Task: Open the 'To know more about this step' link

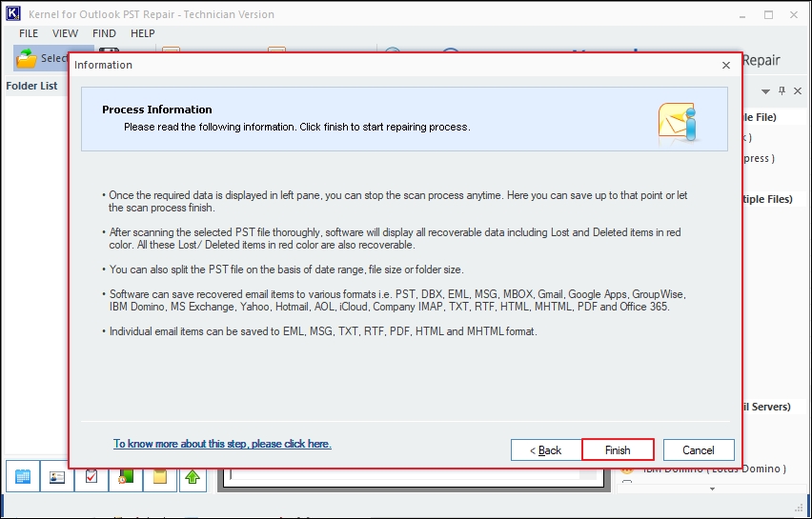Action: coord(222,444)
